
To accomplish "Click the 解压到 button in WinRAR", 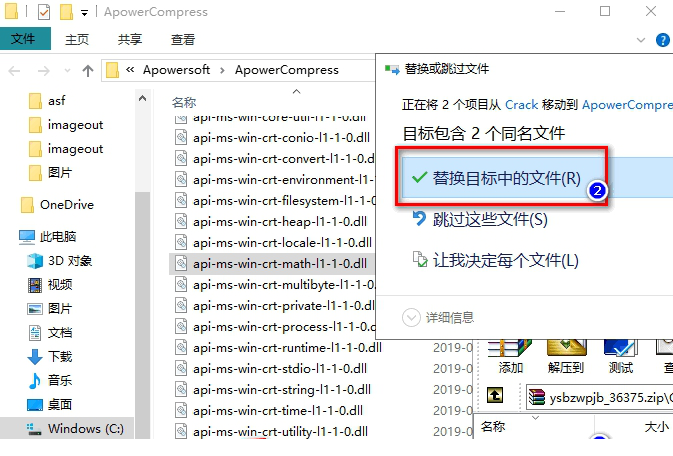I will [x=566, y=356].
